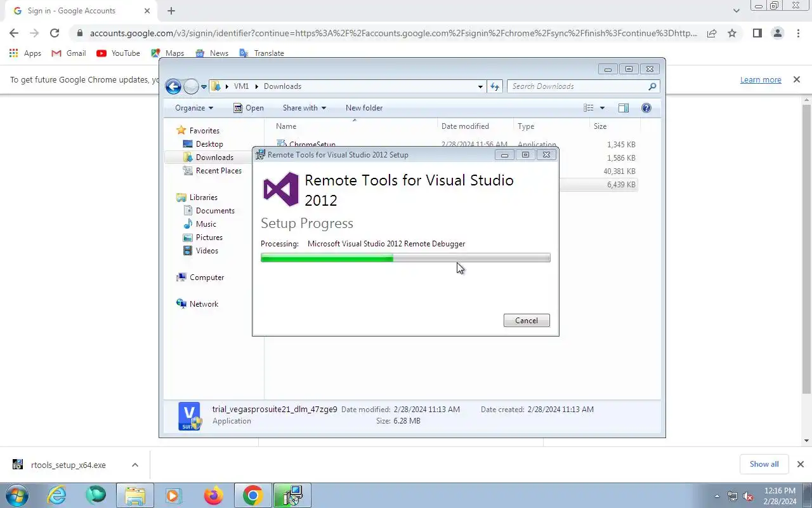The height and width of the screenshot is (508, 812).
Task: Open Maps bookmark
Action: [x=167, y=53]
